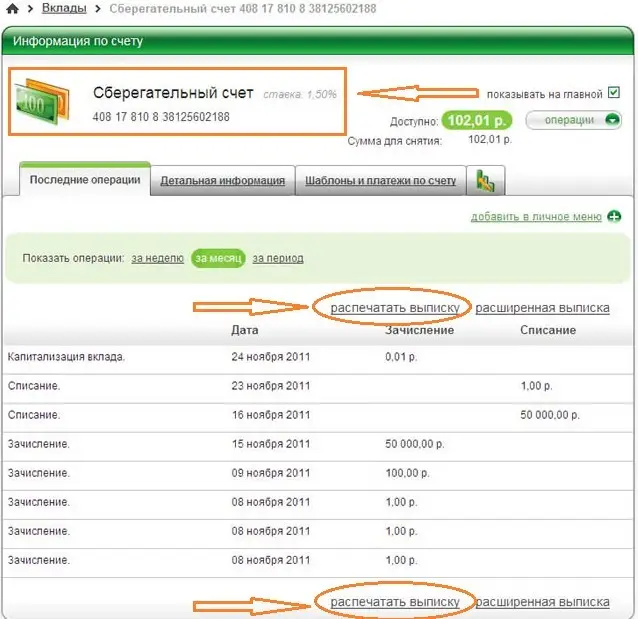This screenshot has width=638, height=619.
Task: Click the green plus icon near личное меню
Action: tap(614, 216)
